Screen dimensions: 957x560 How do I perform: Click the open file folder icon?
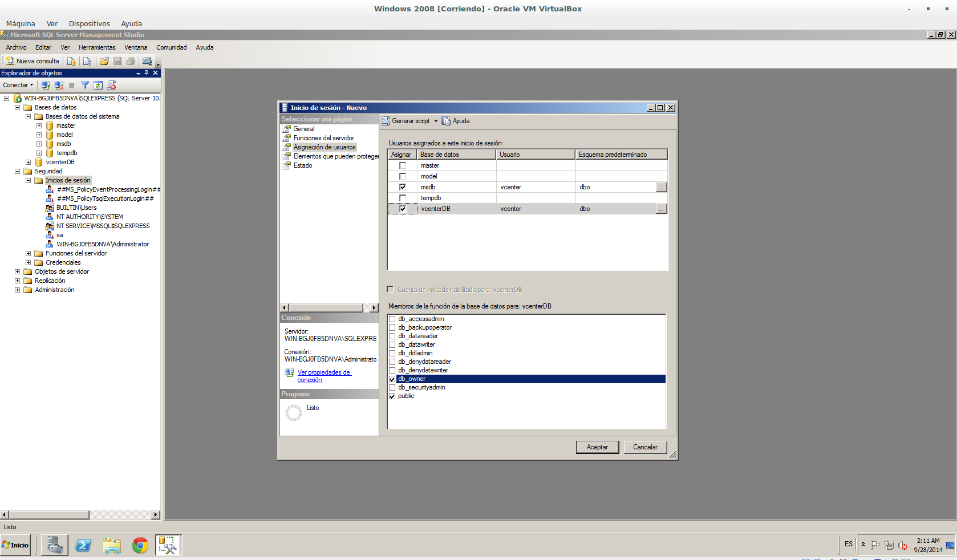pos(104,61)
